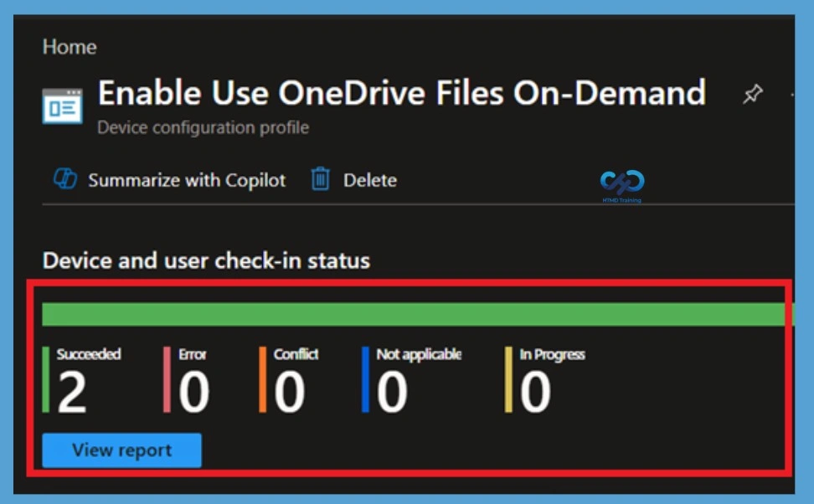Click the Enable Use OneDrive Files On-Demand title
This screenshot has width=814, height=504.
pos(402,94)
